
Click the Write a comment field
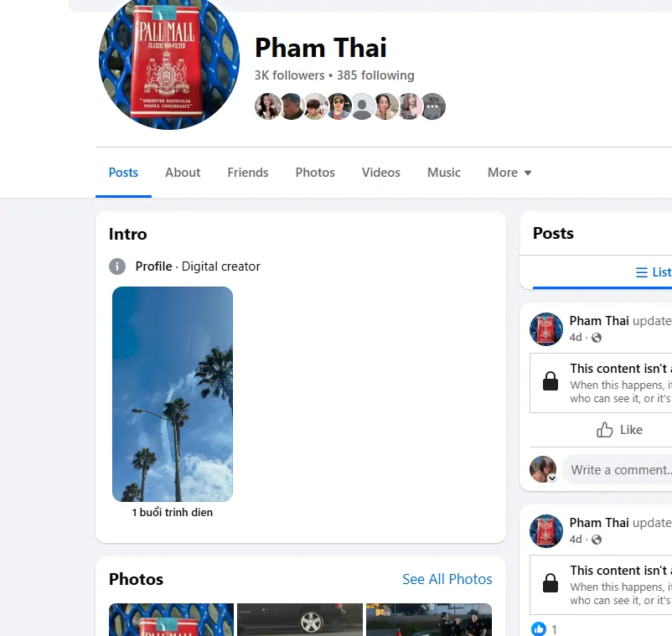coord(618,470)
